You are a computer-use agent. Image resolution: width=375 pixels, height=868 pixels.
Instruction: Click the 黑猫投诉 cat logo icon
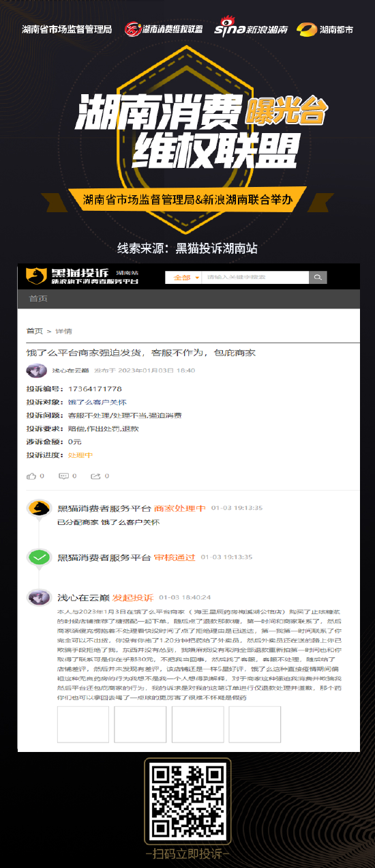pyautogui.click(x=36, y=276)
